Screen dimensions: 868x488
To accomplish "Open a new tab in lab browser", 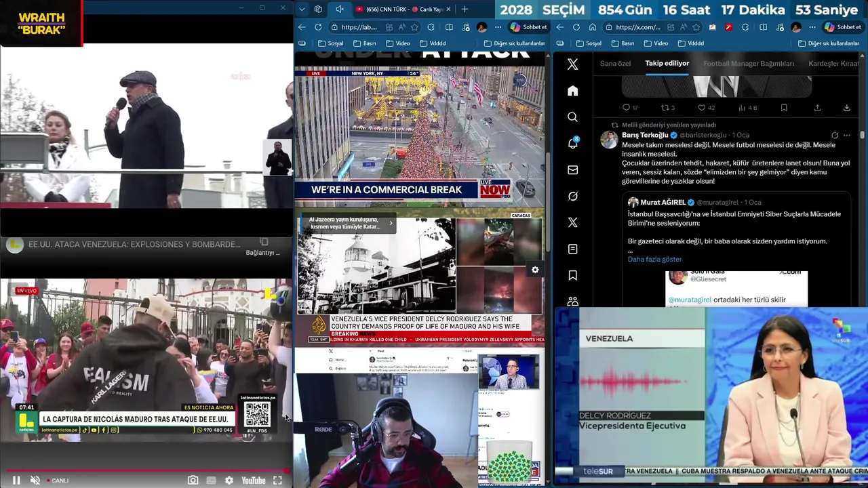I will point(465,9).
